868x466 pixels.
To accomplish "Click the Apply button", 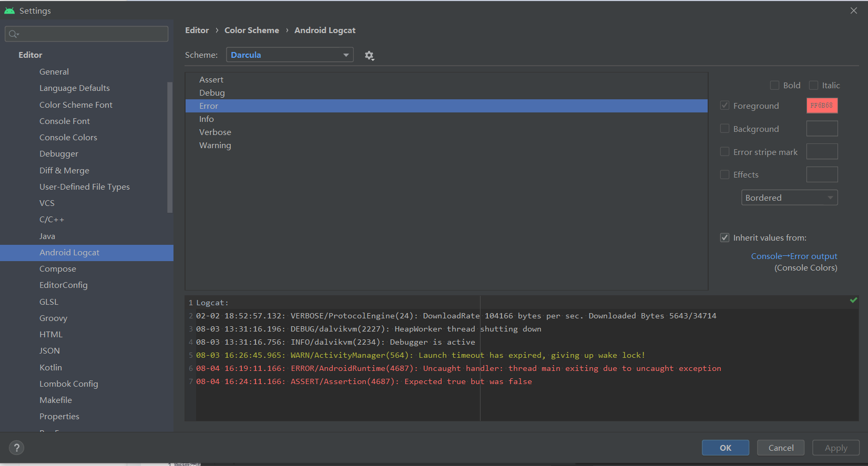I will point(836,448).
